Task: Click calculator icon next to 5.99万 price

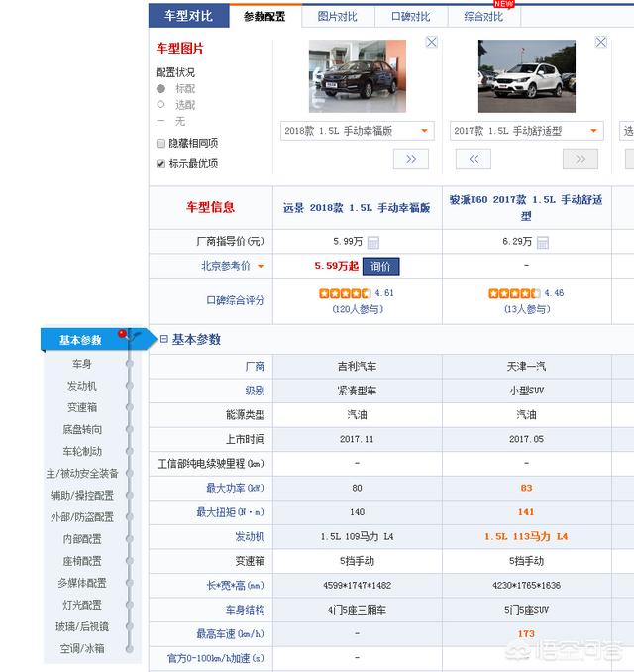Action: (373, 242)
